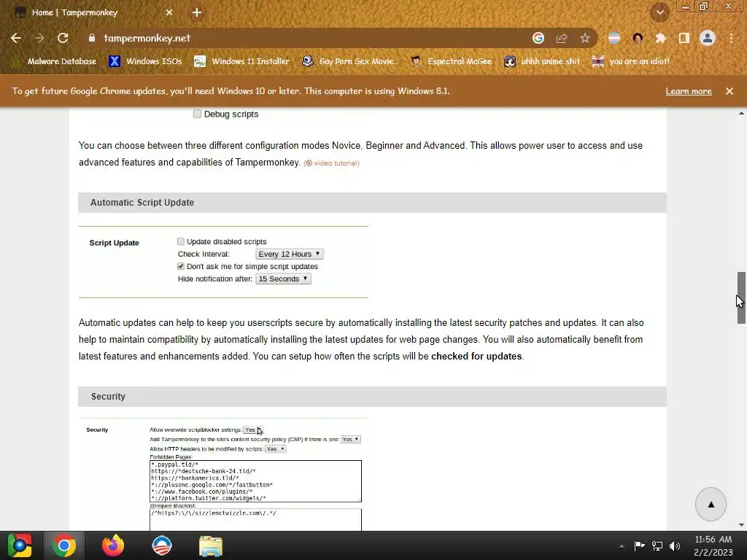Click the scrollbar down arrow
This screenshot has height=560, width=747.
[x=741, y=525]
